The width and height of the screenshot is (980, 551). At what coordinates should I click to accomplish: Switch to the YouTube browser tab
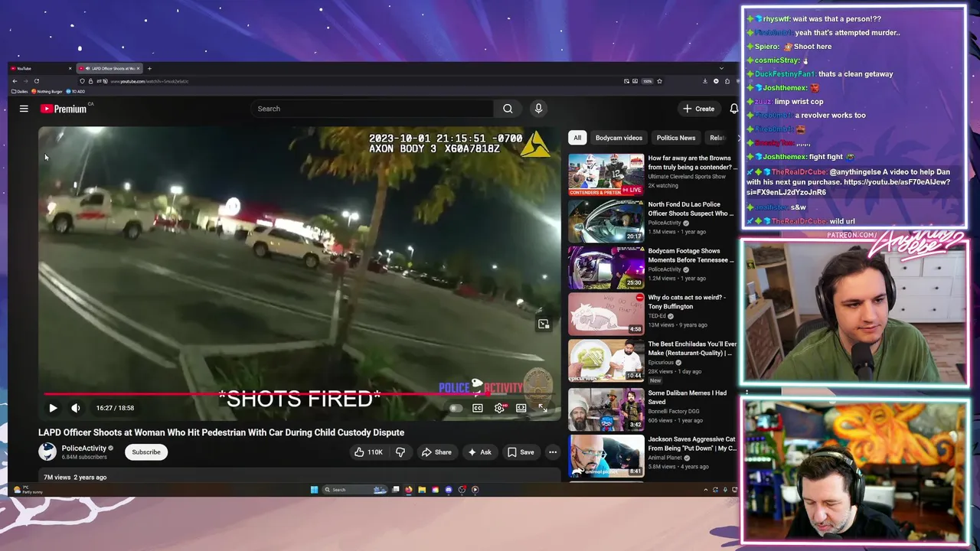[40, 68]
